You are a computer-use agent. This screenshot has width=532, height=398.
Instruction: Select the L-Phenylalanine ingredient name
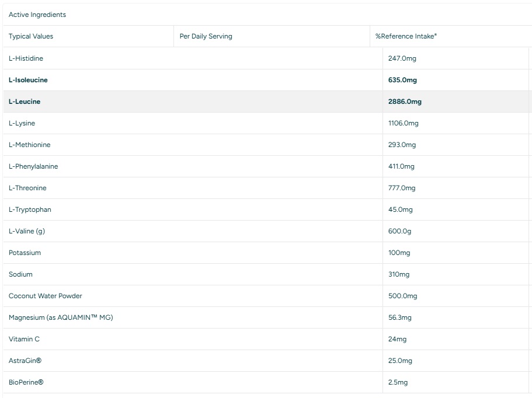coord(33,166)
